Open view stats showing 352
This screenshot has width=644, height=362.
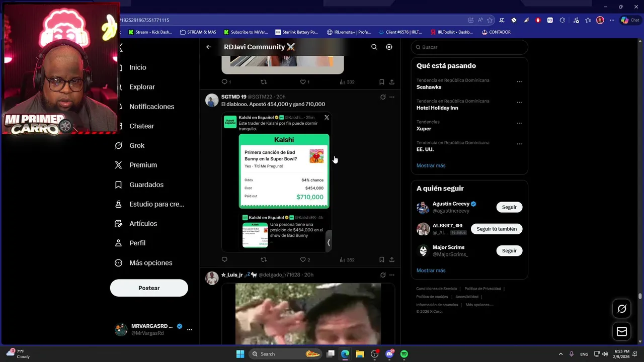point(347,260)
